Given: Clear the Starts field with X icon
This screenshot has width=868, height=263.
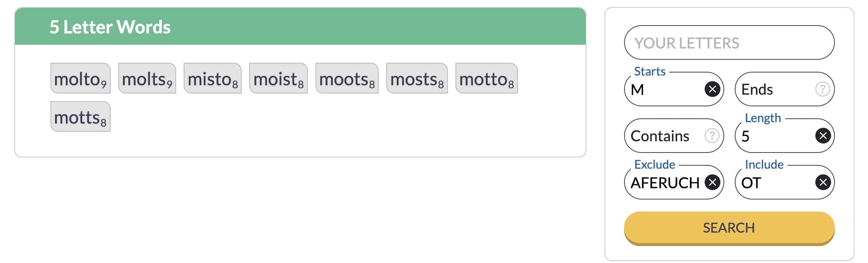Looking at the screenshot, I should 712,89.
